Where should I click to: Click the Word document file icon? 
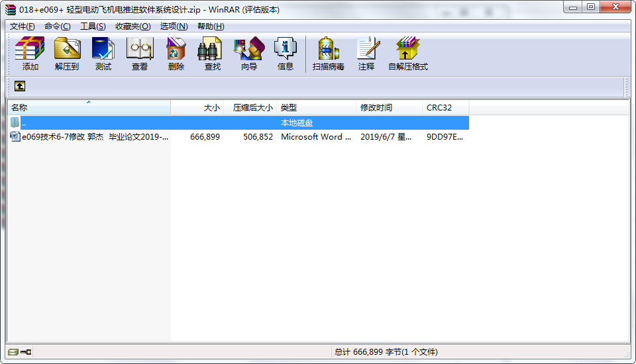tap(15, 136)
